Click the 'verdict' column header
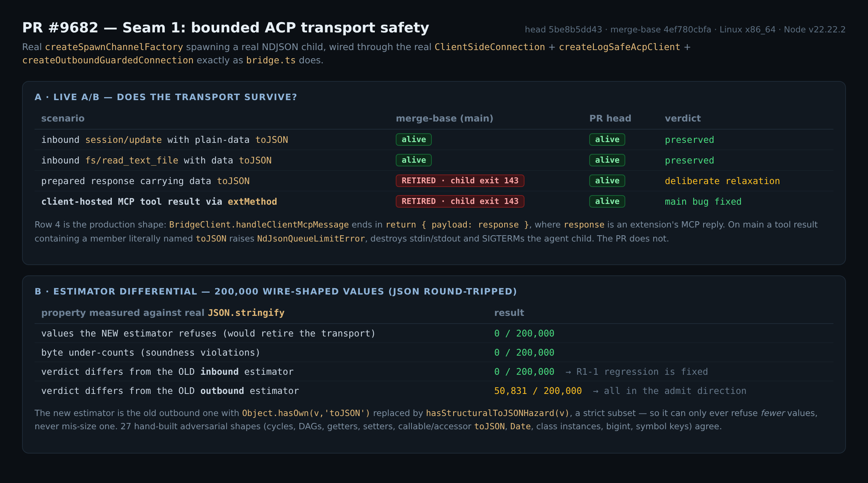This screenshot has width=868, height=483. [683, 119]
